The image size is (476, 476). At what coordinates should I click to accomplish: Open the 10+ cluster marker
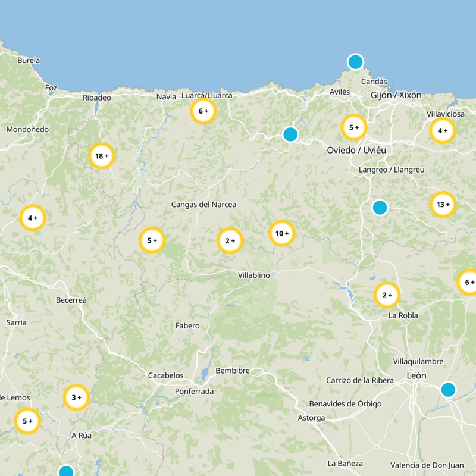tap(282, 233)
